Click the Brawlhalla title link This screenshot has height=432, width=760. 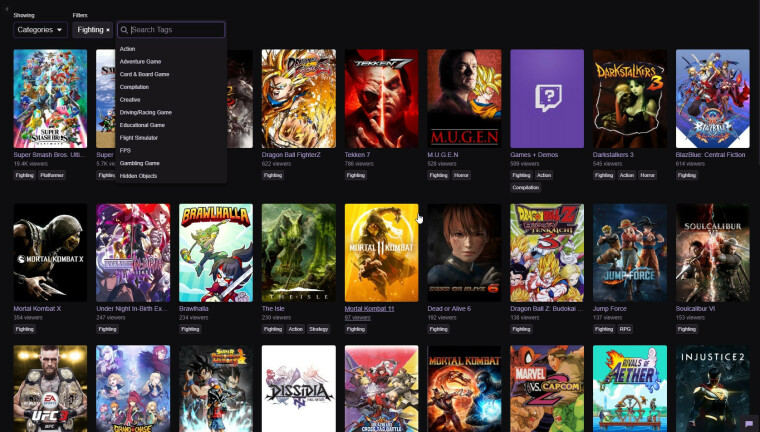(x=194, y=308)
